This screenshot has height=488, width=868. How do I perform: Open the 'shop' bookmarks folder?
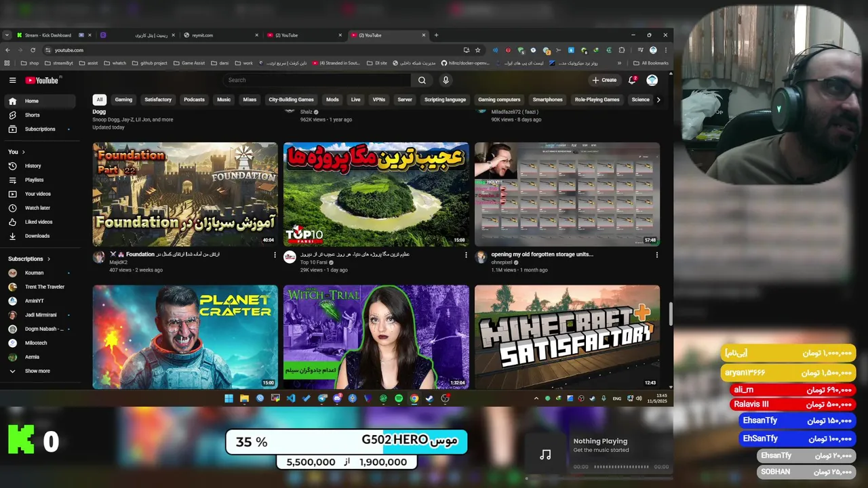(x=29, y=63)
